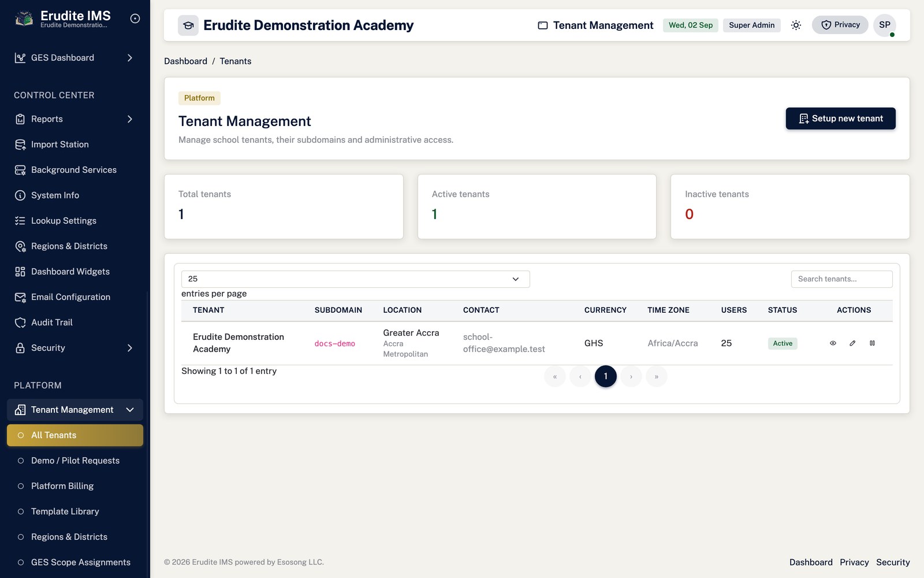Go to the last page (») button
Screen dimensions: 924x578
tap(657, 376)
